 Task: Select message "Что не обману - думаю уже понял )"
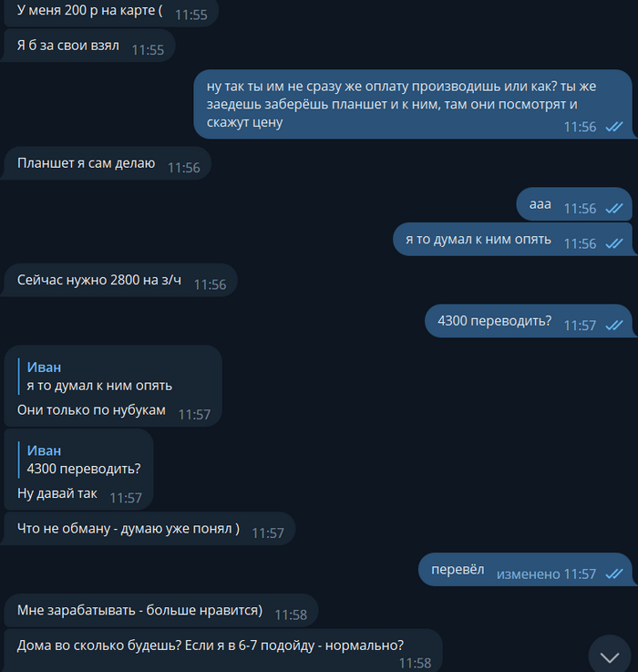(x=128, y=529)
